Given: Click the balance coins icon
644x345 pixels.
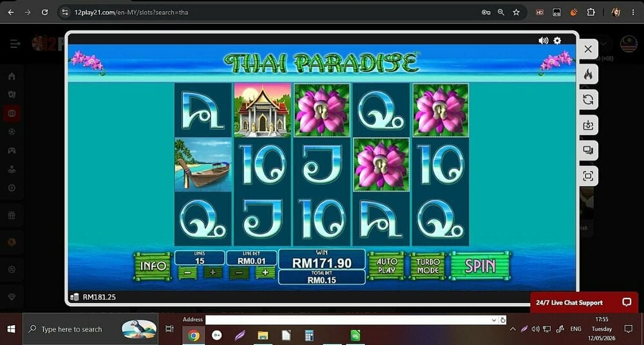Looking at the screenshot, I should pyautogui.click(x=74, y=297).
